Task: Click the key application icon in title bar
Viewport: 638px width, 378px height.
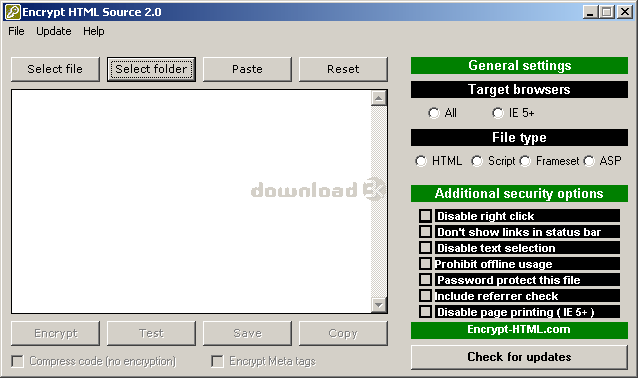Action: click(12, 12)
